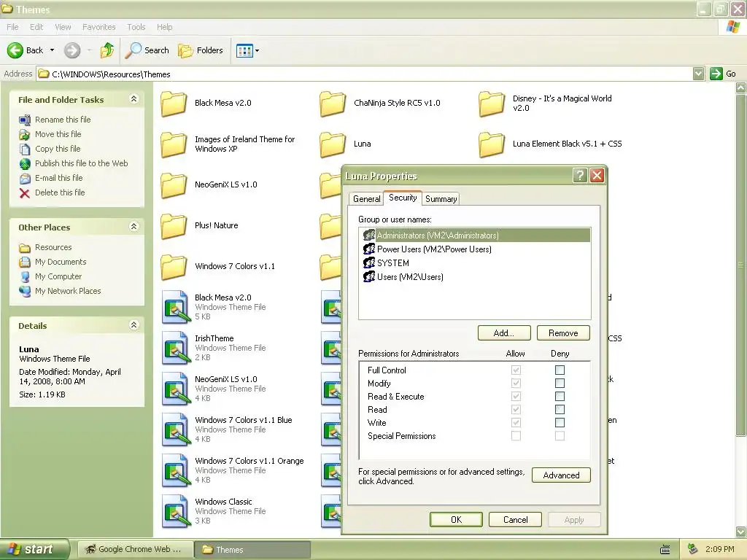Collapse the Other Places panel
747x560 pixels.
(x=134, y=227)
